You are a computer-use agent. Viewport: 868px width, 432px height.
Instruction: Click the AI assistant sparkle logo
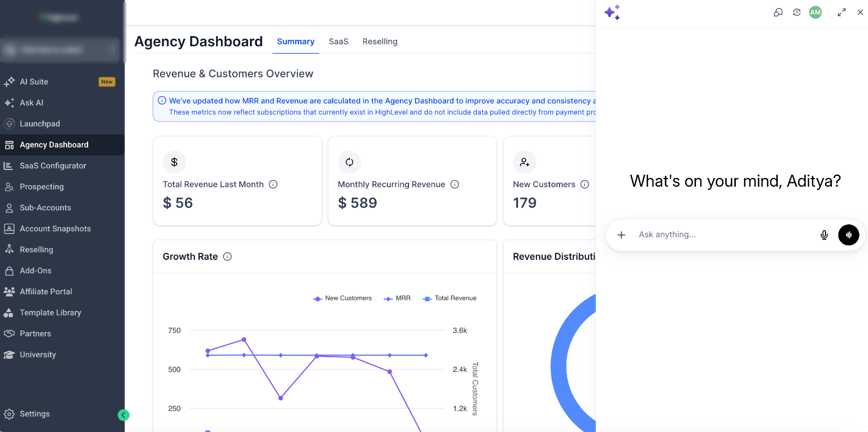(612, 12)
